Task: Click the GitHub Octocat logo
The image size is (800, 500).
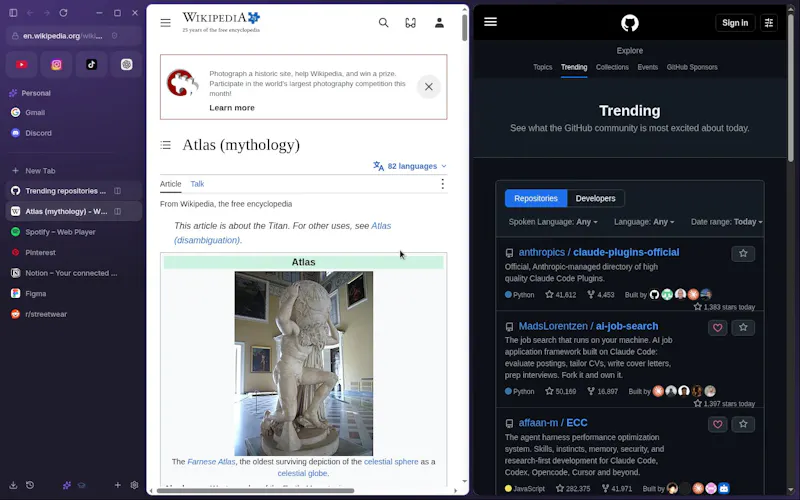Action: tap(630, 23)
